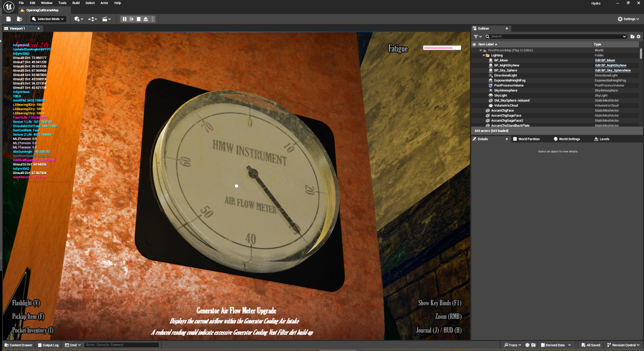
Task: Open the Blueprints toolbar dropdown
Action: point(93,19)
